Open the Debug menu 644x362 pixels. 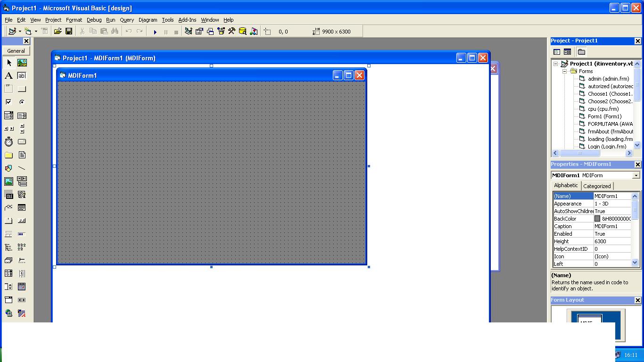pos(94,20)
